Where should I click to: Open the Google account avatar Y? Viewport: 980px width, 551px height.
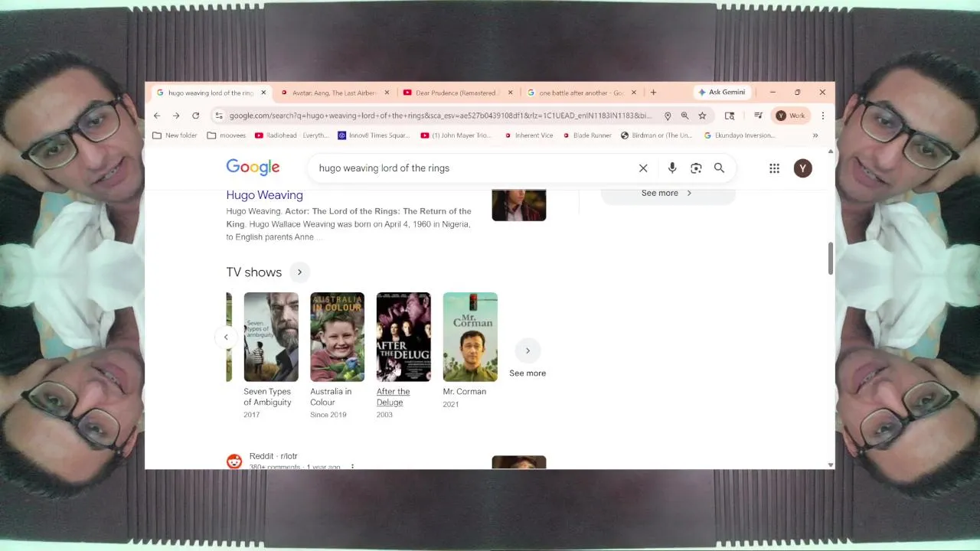click(802, 168)
